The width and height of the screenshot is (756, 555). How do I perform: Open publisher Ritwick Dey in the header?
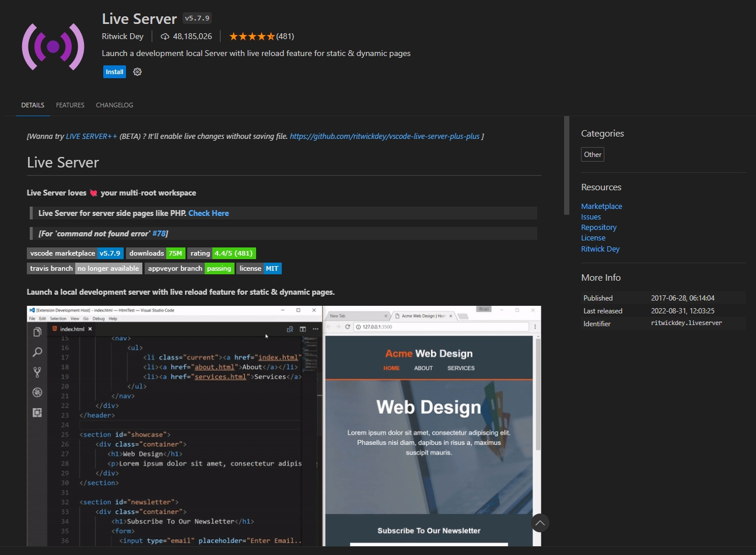pyautogui.click(x=123, y=36)
